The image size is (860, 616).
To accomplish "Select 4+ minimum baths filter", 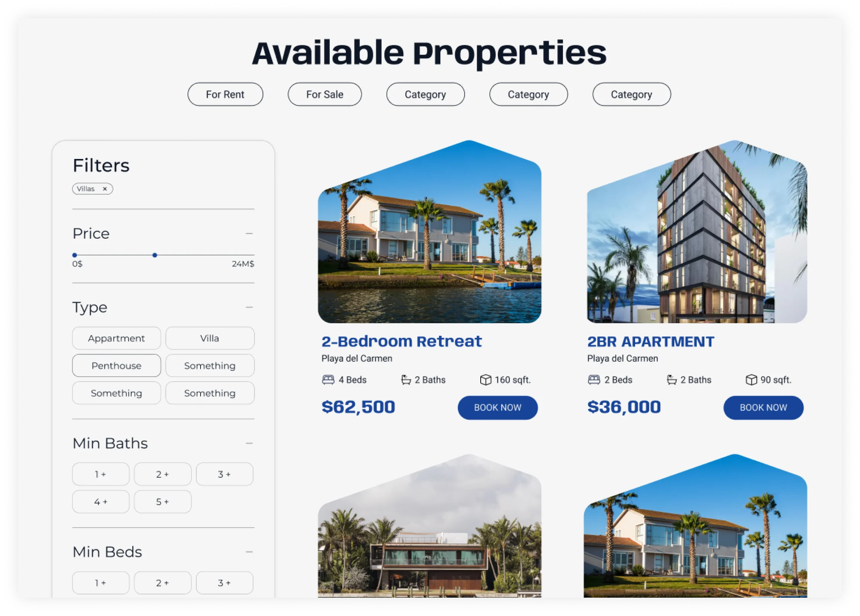I will [x=101, y=500].
